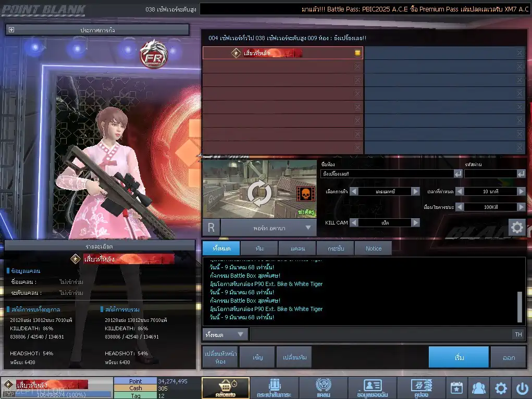Open the inventory bag icon
The image size is (532, 399).
click(x=274, y=388)
